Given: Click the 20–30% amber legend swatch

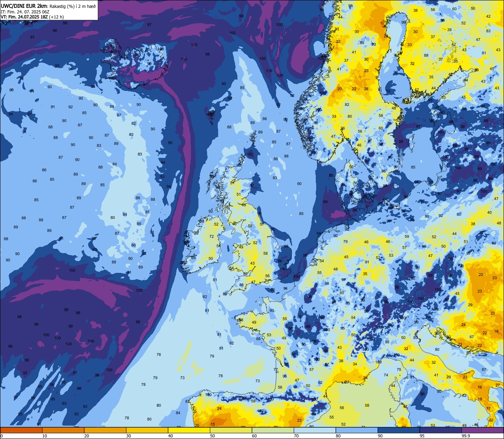Looking at the screenshot, I should point(105,430).
